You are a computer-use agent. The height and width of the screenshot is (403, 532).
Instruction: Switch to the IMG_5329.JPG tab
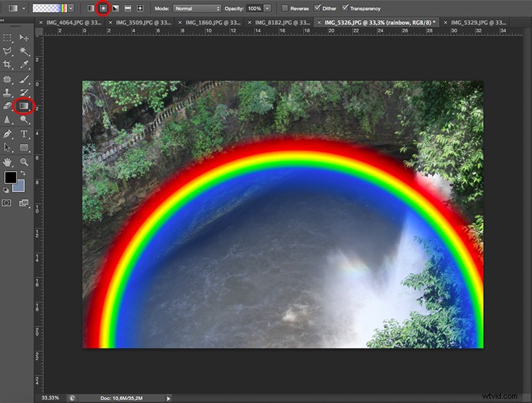coord(478,23)
